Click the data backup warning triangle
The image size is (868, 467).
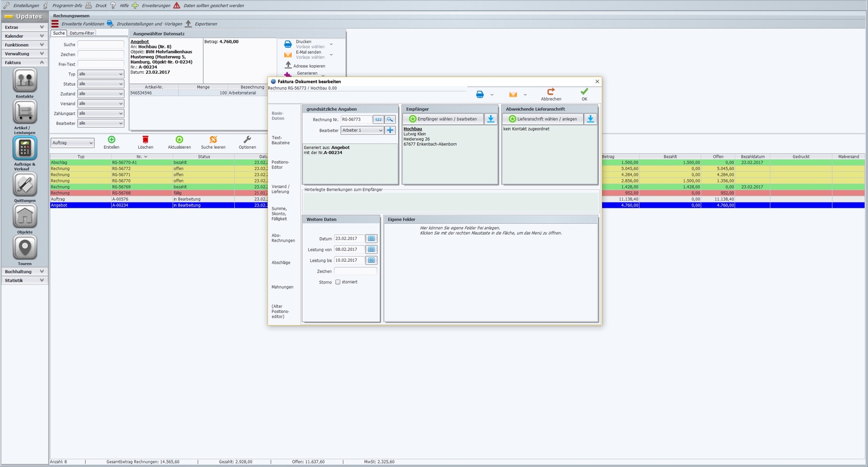pyautogui.click(x=177, y=5)
